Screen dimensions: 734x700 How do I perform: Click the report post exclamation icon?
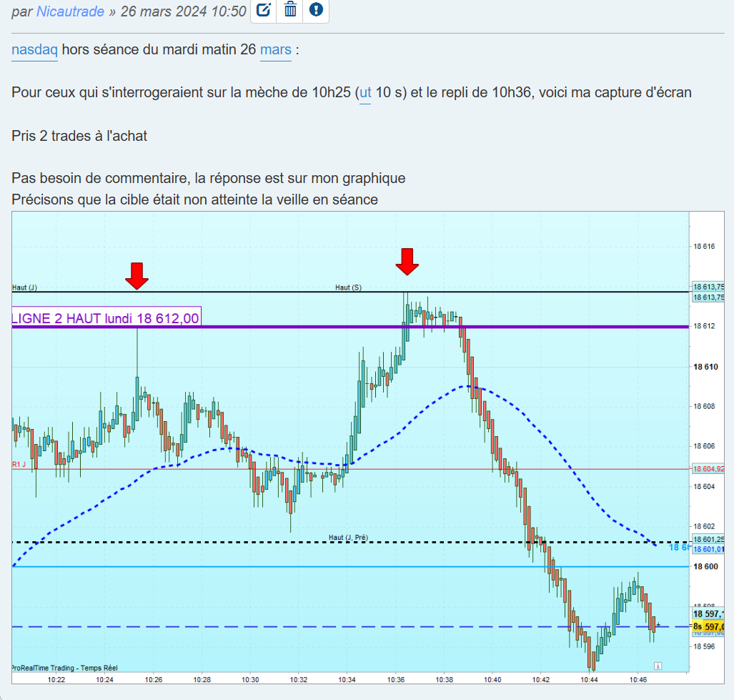pyautogui.click(x=316, y=10)
